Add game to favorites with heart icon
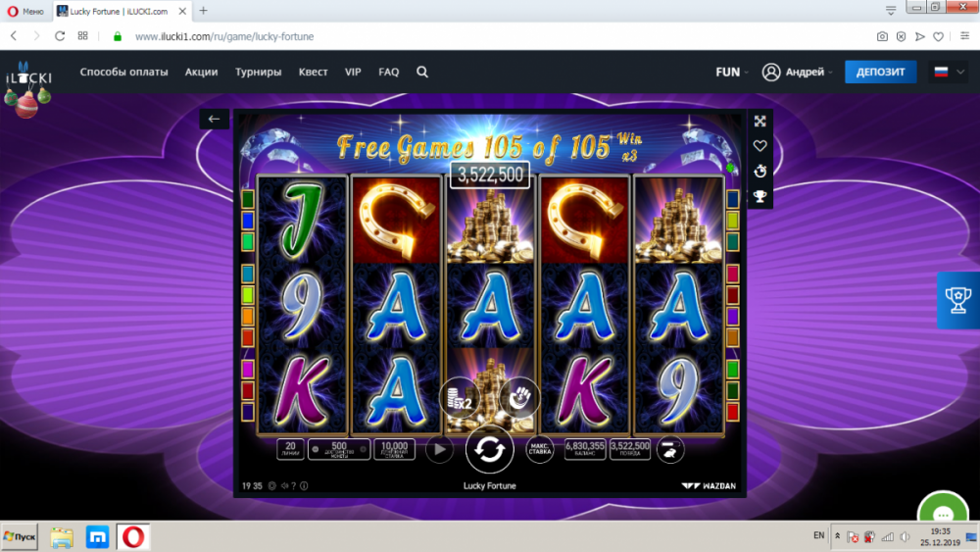980x552 pixels. [x=760, y=146]
